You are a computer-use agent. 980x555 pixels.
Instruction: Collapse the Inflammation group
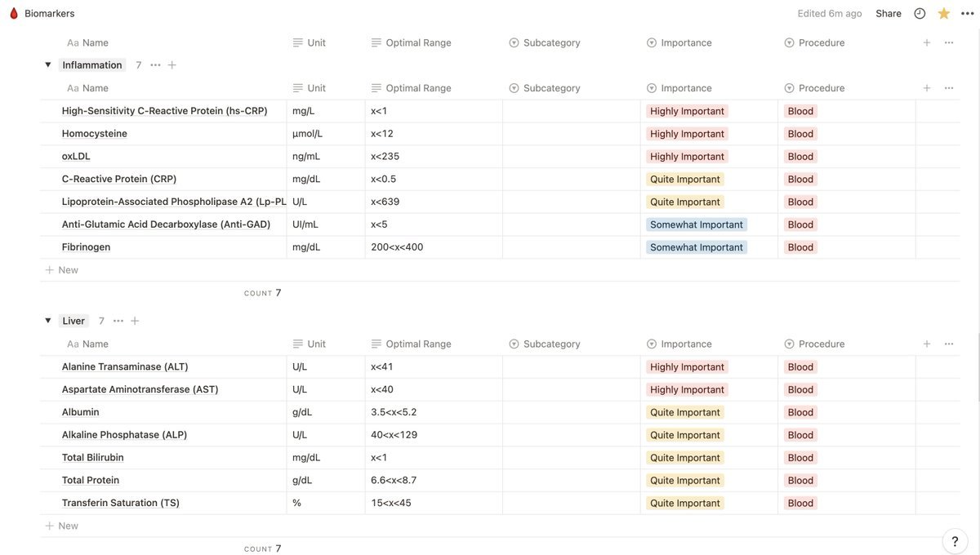[x=48, y=65]
